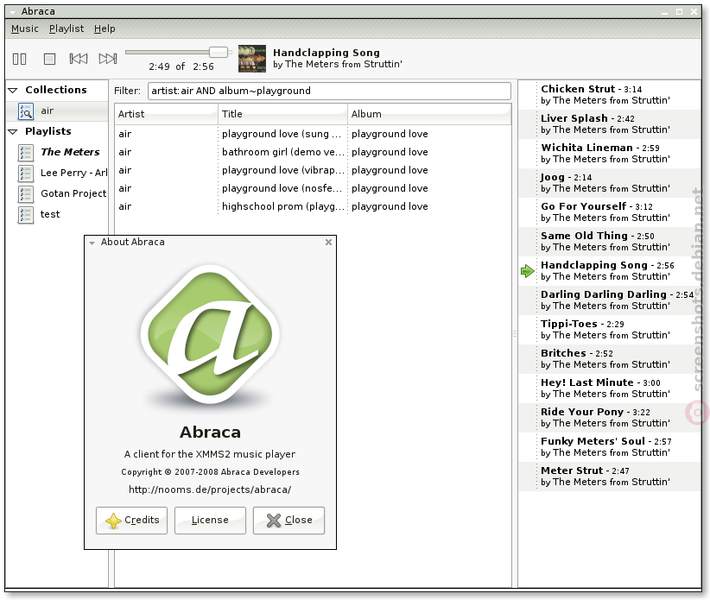Select Handclapping Song in the playlist

click(609, 271)
